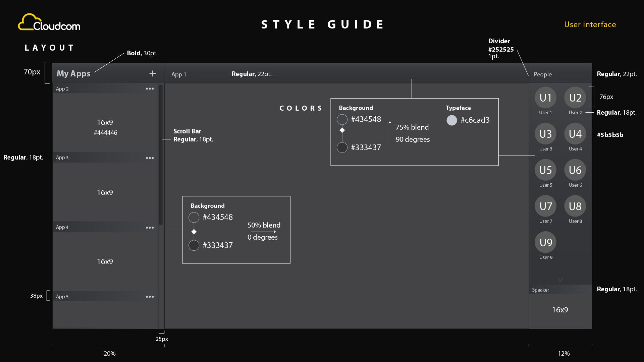Select the U9 user avatar
The width and height of the screenshot is (644, 362).
[x=545, y=242]
